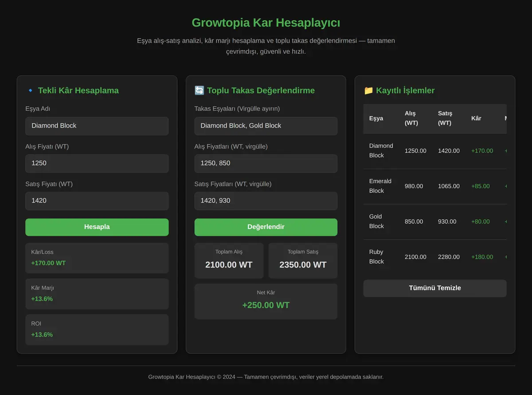Click the 980.00 buy price cell
The image size is (532, 395).
tap(414, 186)
